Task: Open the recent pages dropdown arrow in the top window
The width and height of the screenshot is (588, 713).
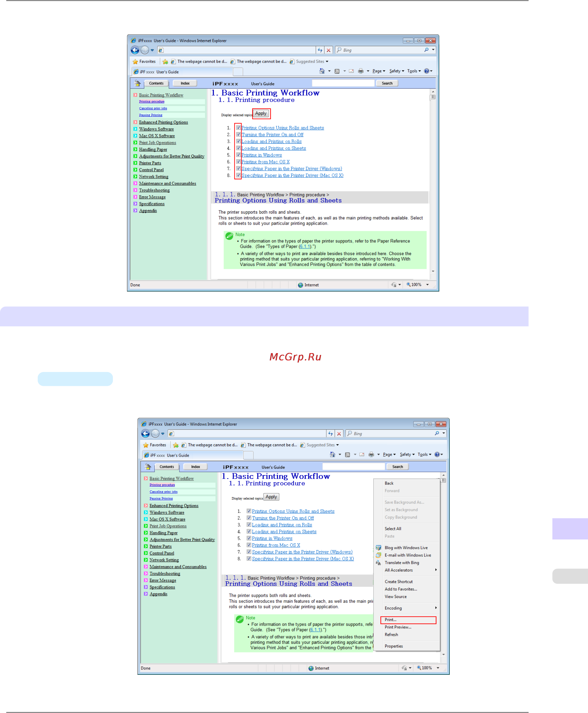Action: pyautogui.click(x=152, y=50)
